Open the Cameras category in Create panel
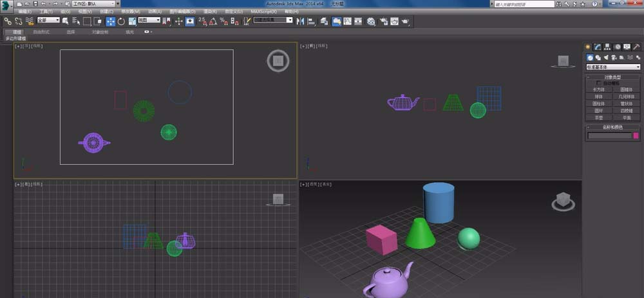644x298 pixels. (614, 58)
